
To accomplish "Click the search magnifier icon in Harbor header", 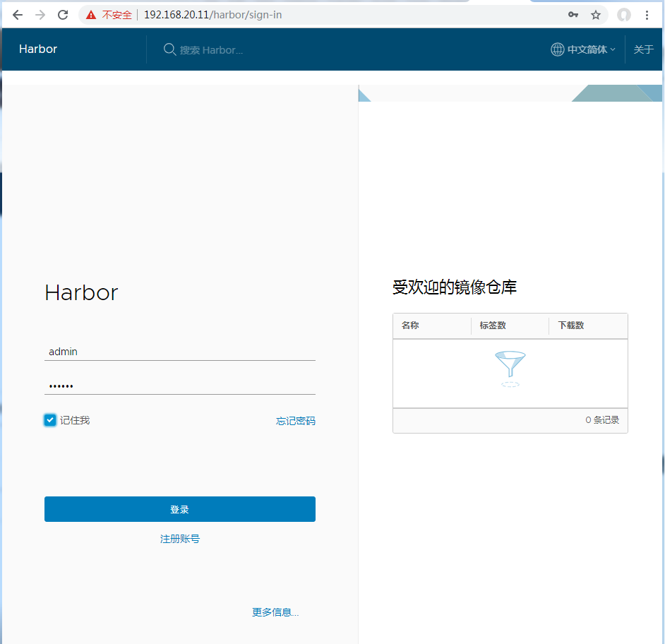I will (169, 49).
